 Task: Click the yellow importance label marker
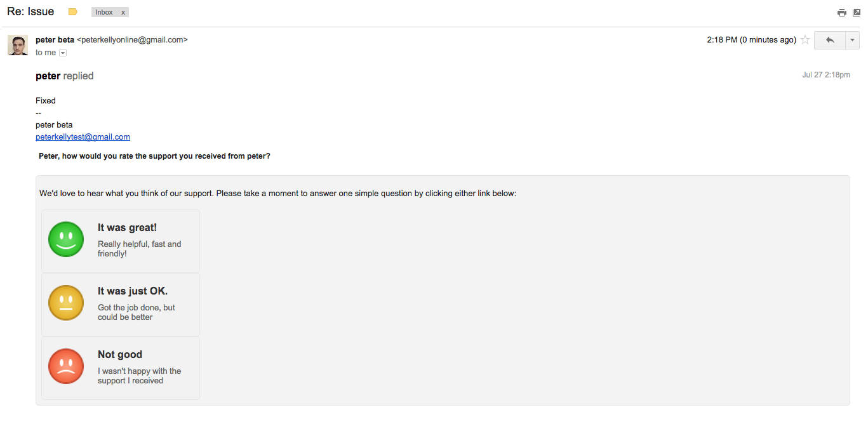pyautogui.click(x=73, y=12)
